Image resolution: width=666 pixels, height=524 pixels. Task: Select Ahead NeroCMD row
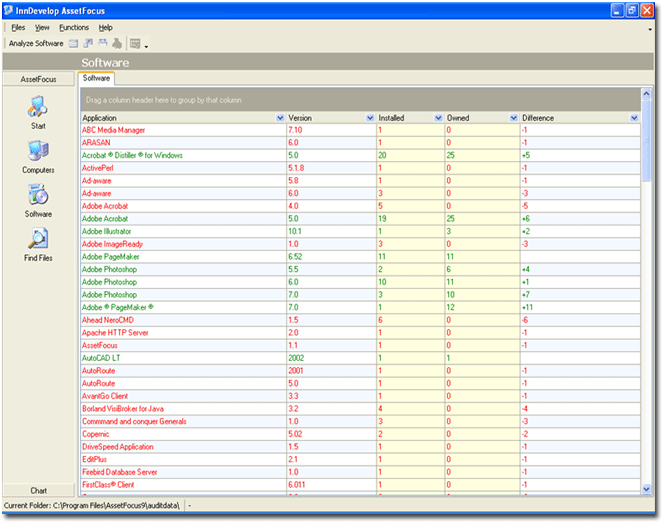click(x=361, y=320)
